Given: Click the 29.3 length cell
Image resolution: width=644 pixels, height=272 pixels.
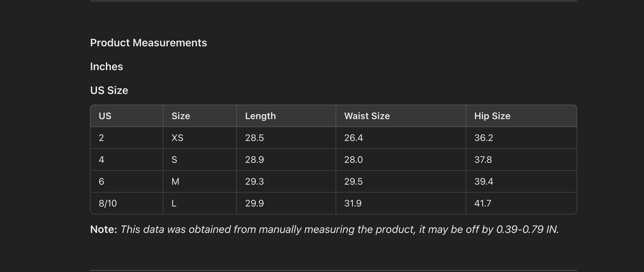Looking at the screenshot, I should pos(254,181).
